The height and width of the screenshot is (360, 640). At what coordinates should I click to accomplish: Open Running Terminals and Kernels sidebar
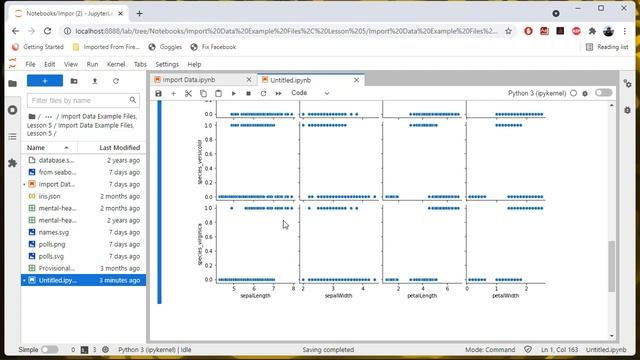[x=13, y=110]
